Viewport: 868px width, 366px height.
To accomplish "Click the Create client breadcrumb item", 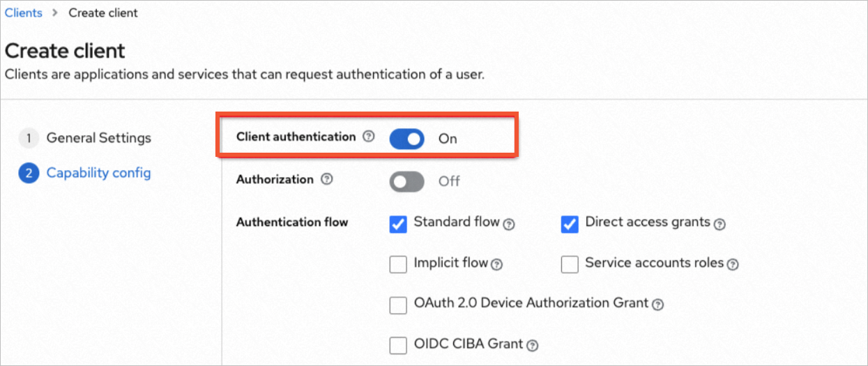I will pos(103,13).
